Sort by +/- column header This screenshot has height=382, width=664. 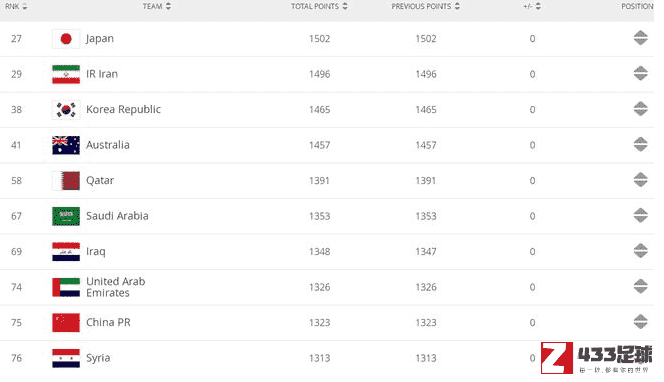(532, 6)
